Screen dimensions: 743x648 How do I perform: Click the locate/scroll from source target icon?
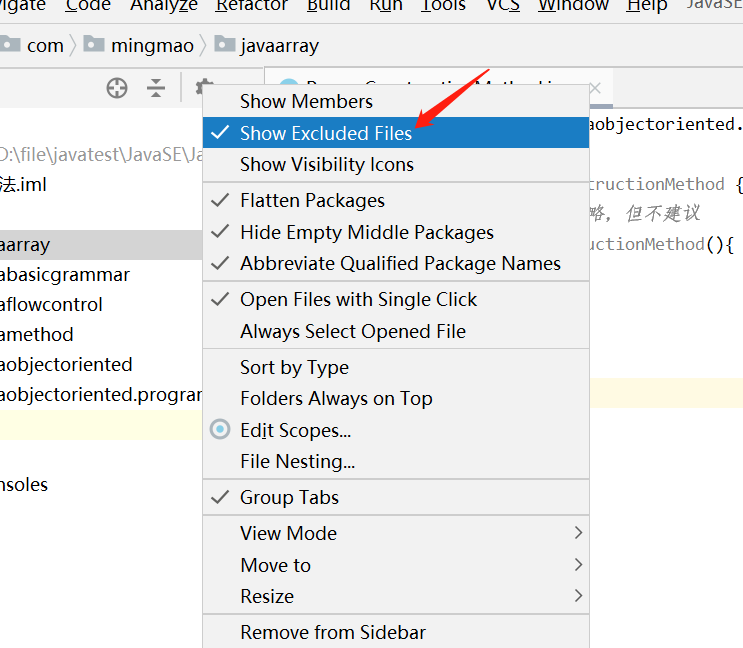117,88
